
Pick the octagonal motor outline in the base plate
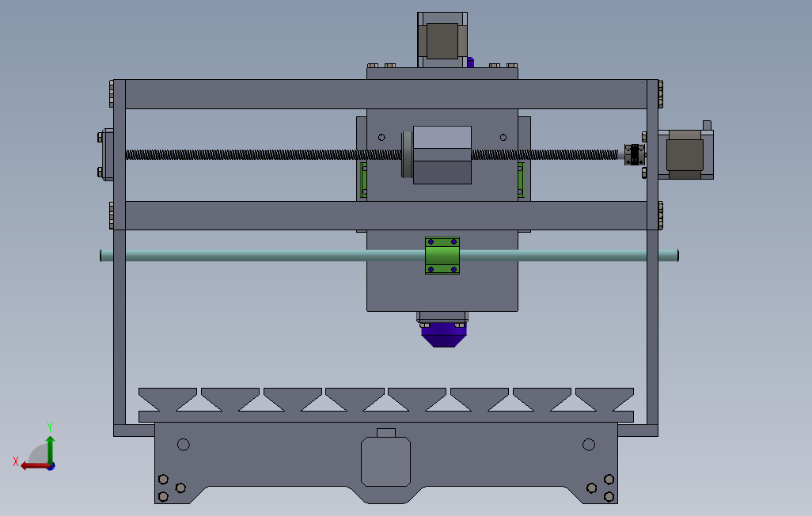[x=385, y=461]
